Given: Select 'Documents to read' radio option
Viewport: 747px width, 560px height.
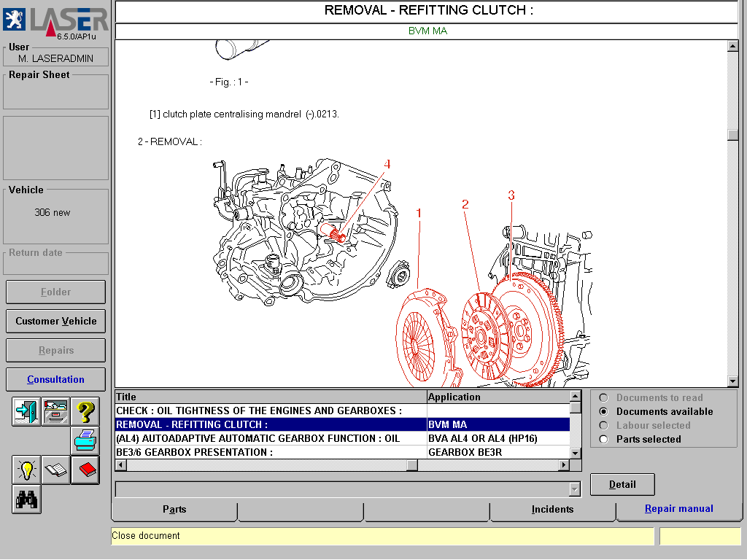Looking at the screenshot, I should click(x=603, y=397).
